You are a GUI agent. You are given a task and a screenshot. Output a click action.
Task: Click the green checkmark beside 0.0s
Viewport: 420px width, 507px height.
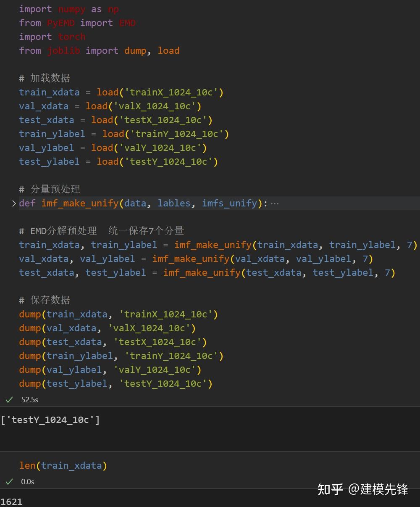pyautogui.click(x=9, y=481)
